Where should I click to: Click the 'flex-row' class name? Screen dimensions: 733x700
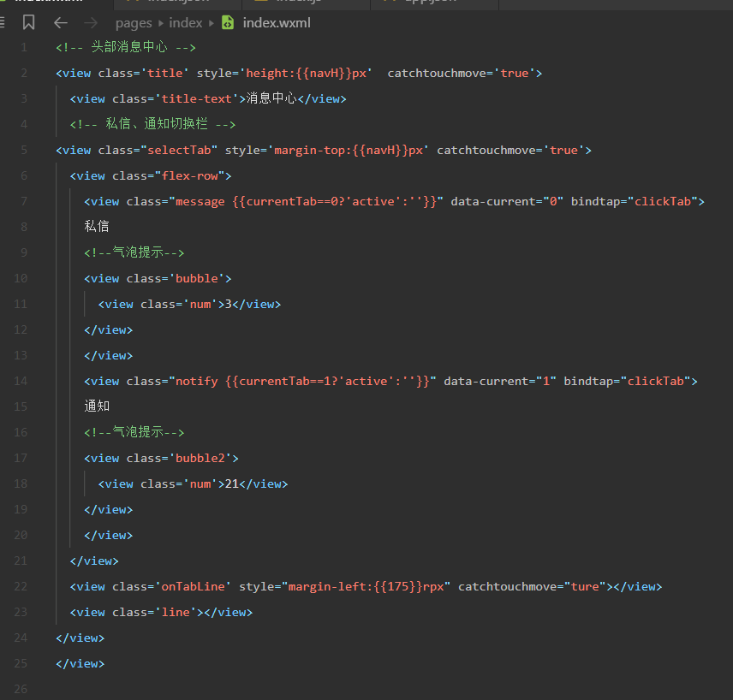click(x=190, y=175)
